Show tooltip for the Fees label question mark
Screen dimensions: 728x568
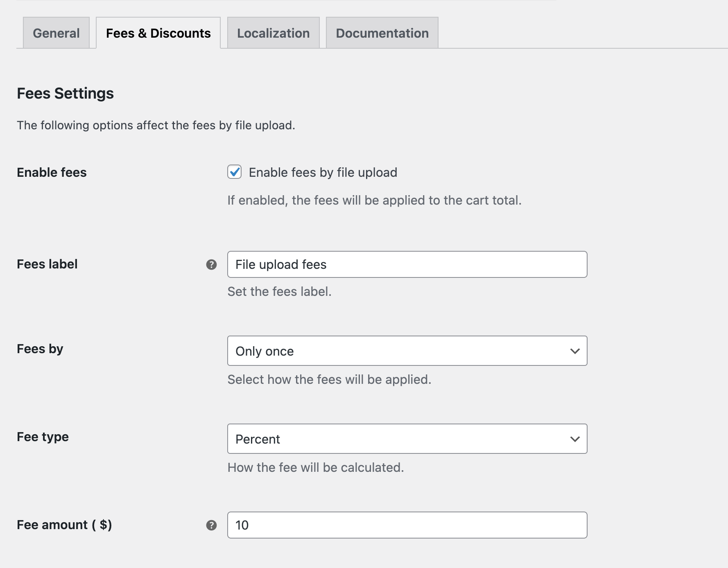211,265
